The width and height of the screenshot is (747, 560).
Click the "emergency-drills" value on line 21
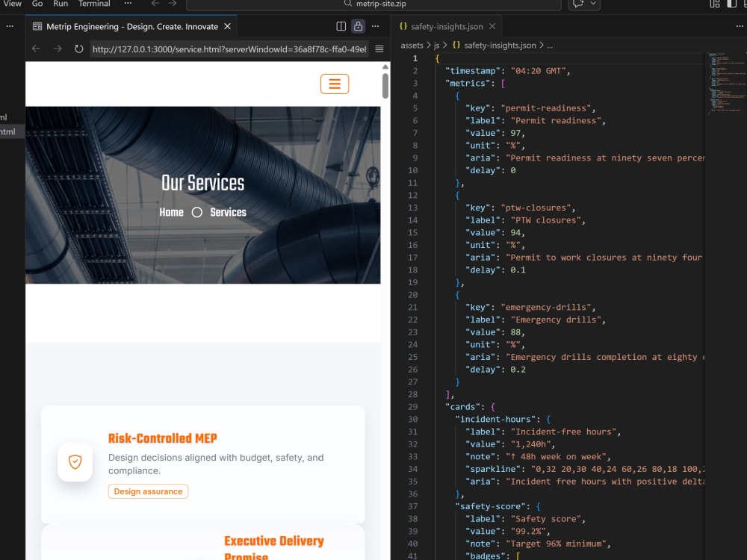545,307
